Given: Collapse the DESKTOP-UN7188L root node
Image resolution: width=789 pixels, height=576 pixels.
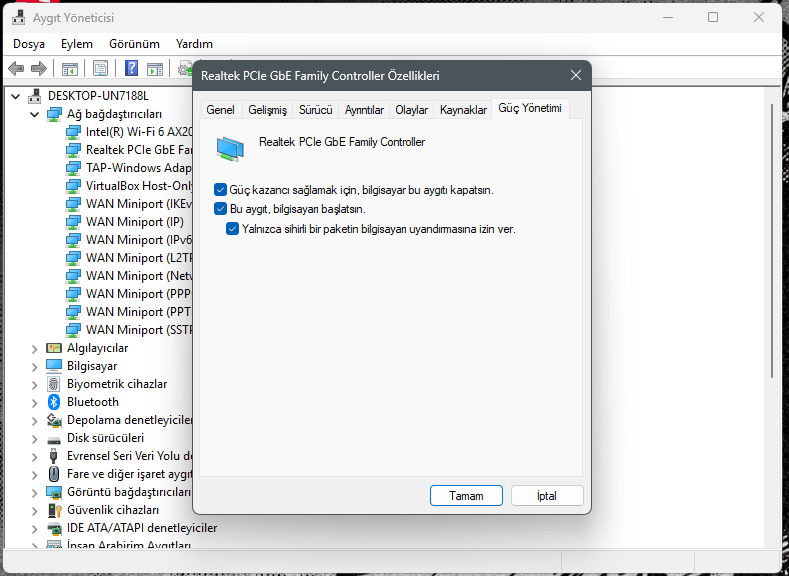Looking at the screenshot, I should (16, 96).
